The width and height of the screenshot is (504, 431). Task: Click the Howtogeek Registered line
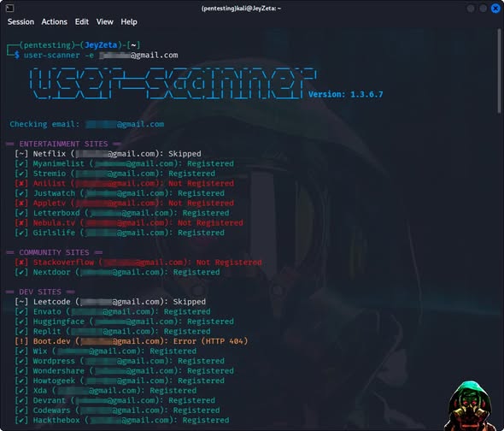tap(120, 381)
